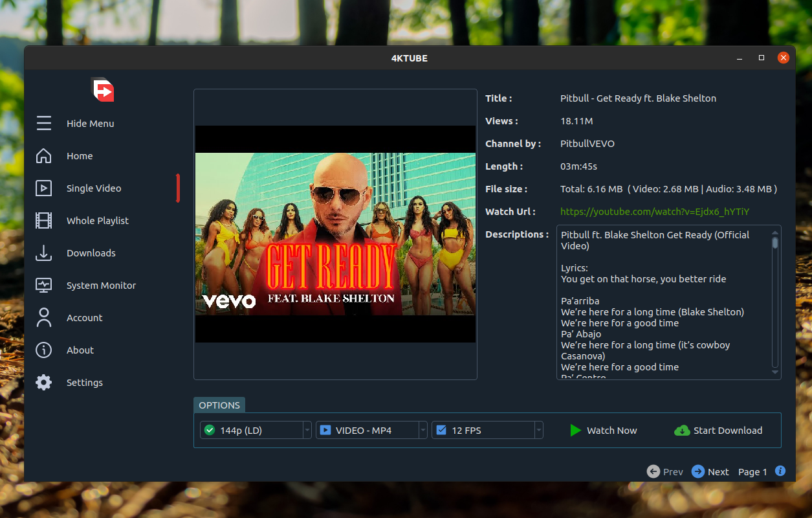812x518 pixels.
Task: Click the green cloud download icon
Action: coord(682,430)
